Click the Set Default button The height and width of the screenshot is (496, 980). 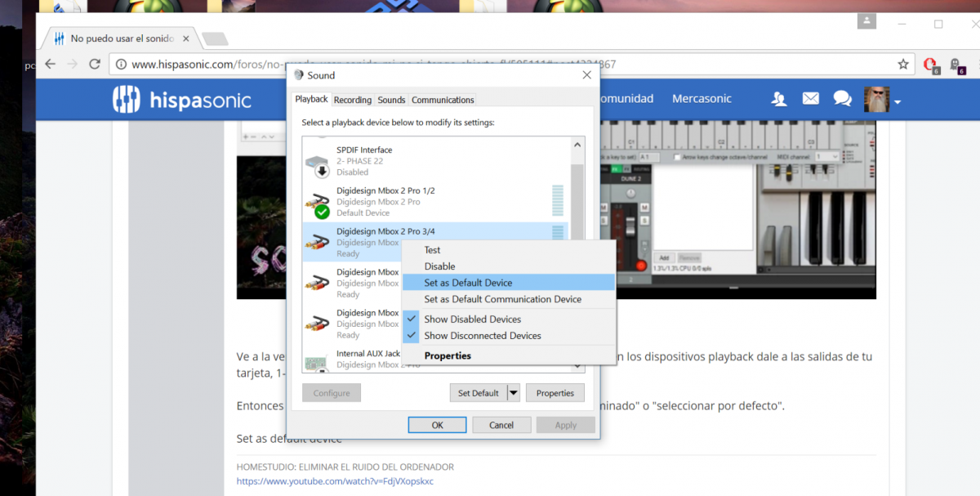click(x=479, y=393)
